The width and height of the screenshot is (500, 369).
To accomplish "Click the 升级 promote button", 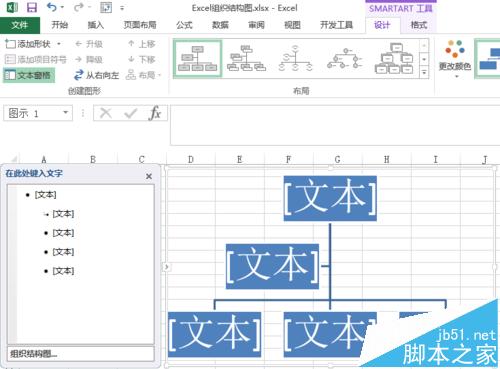I will point(89,44).
